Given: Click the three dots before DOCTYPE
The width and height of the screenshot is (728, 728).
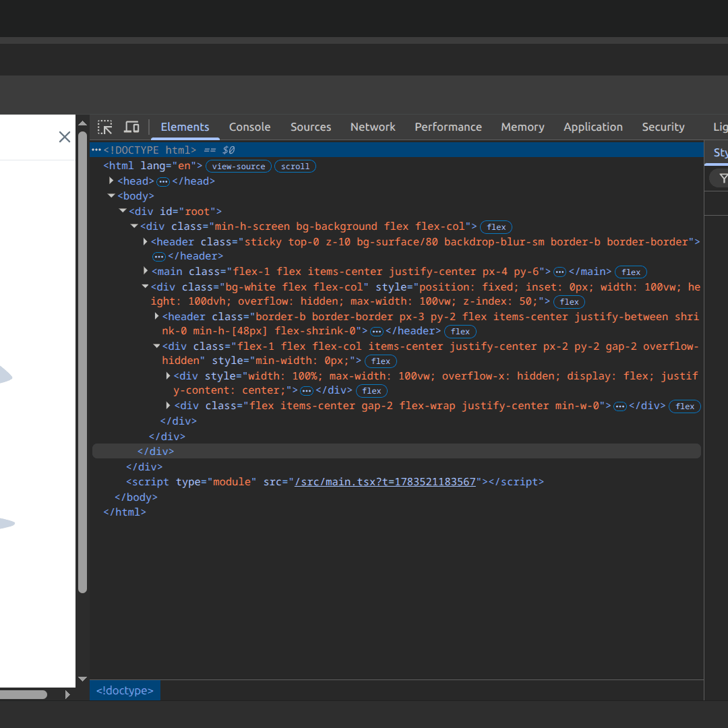Looking at the screenshot, I should (x=96, y=150).
